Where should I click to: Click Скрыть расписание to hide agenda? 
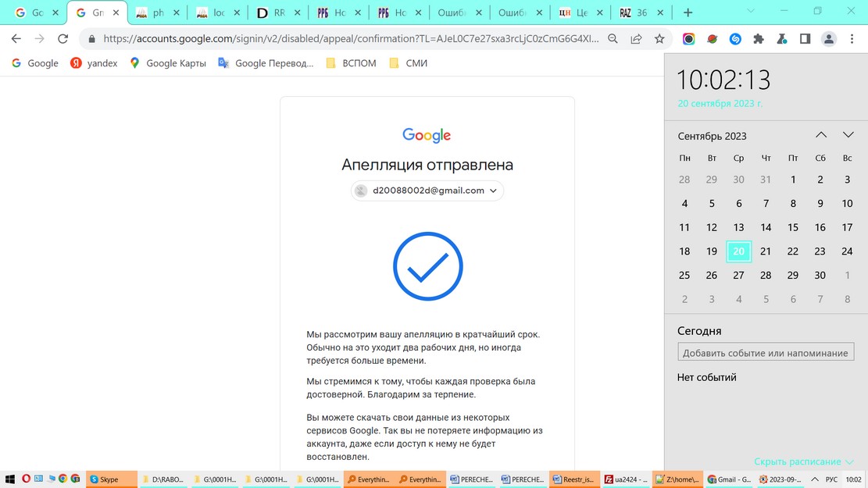click(x=803, y=461)
